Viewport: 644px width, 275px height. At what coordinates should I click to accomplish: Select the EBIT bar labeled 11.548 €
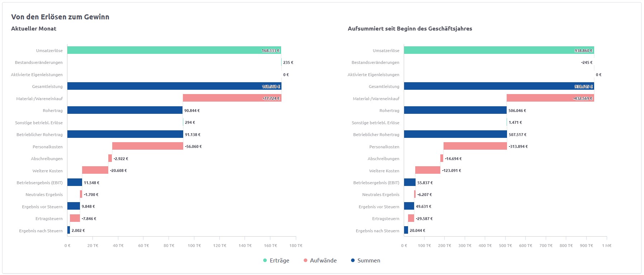click(75, 182)
